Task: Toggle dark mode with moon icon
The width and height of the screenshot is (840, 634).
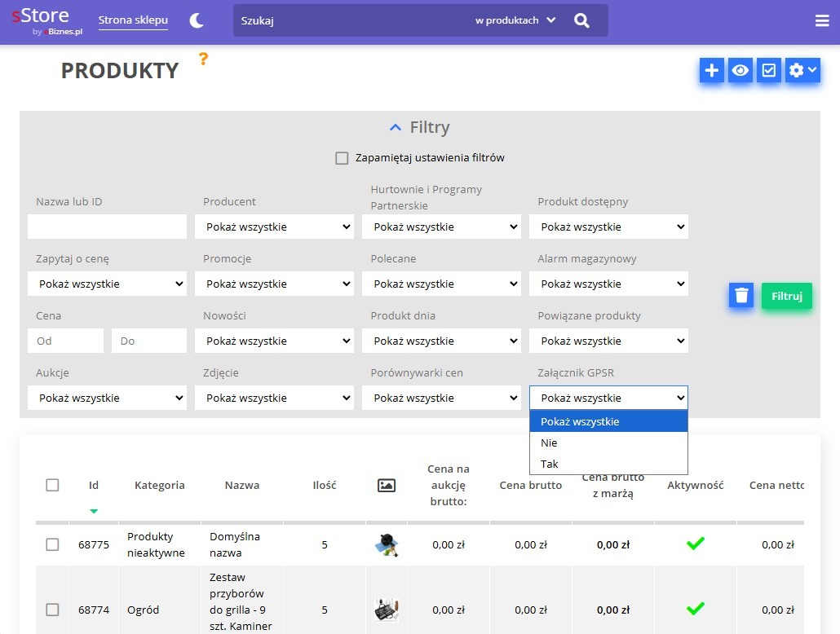Action: coord(197,21)
